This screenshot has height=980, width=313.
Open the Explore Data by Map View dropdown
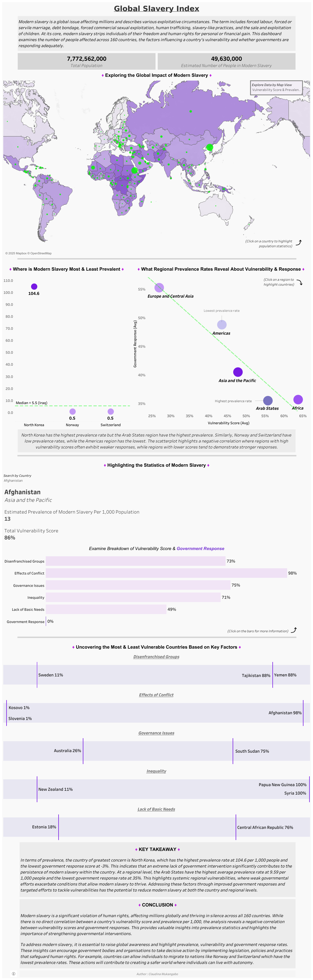pyautogui.click(x=276, y=87)
